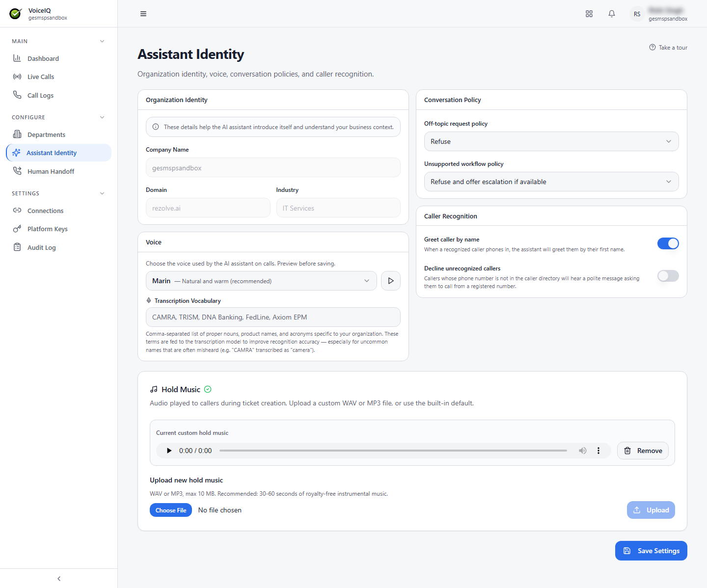
Task: Click the VoiceIQ logo icon
Action: 16,14
